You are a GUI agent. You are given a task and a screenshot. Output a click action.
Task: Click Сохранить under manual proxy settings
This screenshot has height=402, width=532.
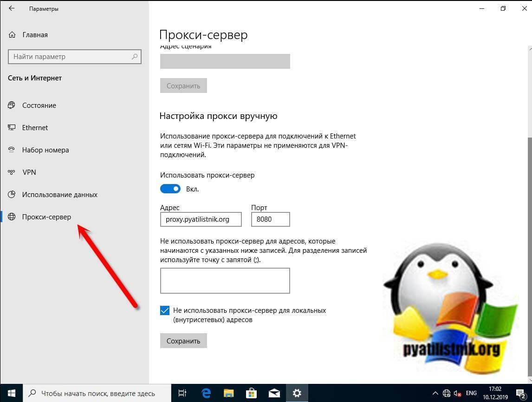tap(183, 341)
